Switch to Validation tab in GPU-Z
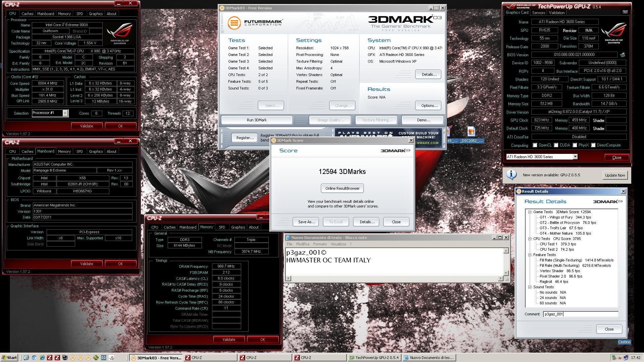Screen dimensions: 644x362 pyautogui.click(x=556, y=13)
